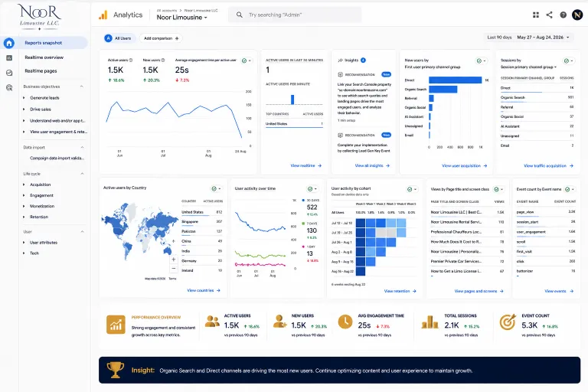
Task: Open Realtime overview in sidebar
Action: click(44, 57)
